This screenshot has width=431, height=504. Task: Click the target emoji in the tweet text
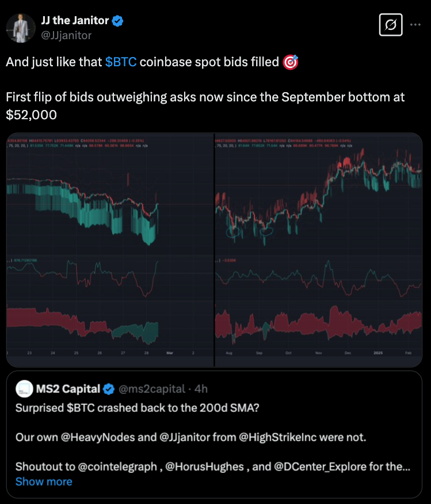pyautogui.click(x=291, y=61)
